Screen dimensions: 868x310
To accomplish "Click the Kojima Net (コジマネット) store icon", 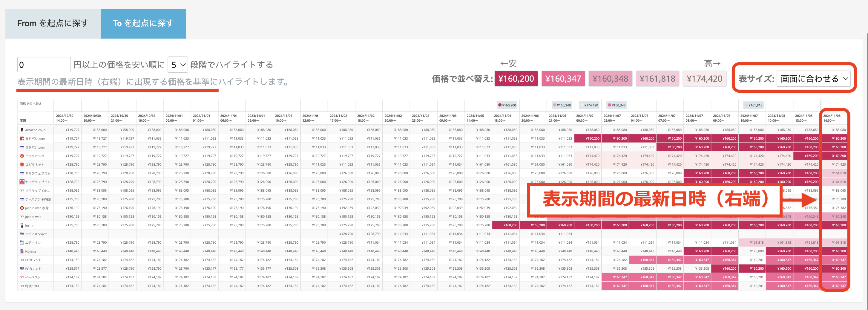I will 22,165.
